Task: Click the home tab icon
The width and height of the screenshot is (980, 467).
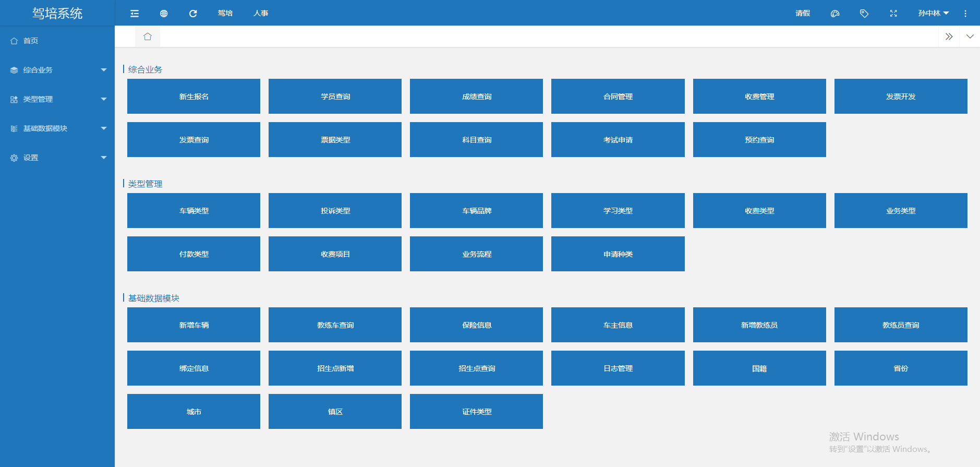Action: click(148, 37)
